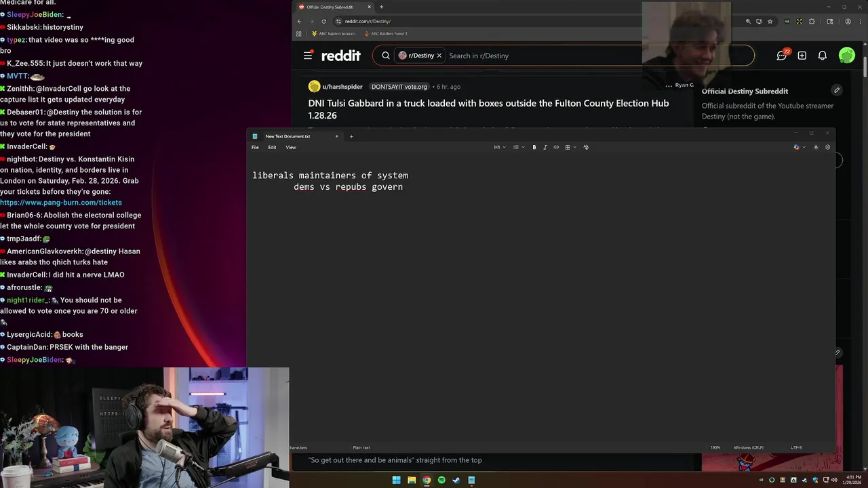This screenshot has width=868, height=488.
Task: Close the New Text Document.txt tab
Action: coord(336,136)
